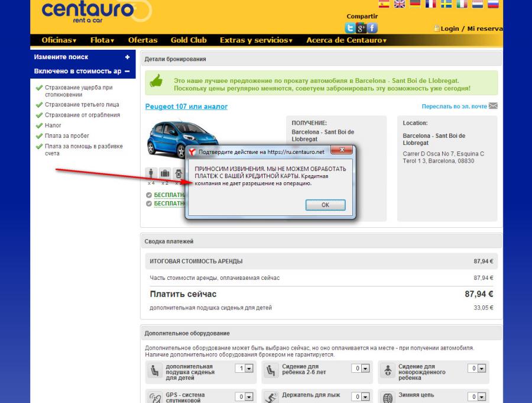
Task: Click the winter snow chain tire icon
Action: point(387,398)
